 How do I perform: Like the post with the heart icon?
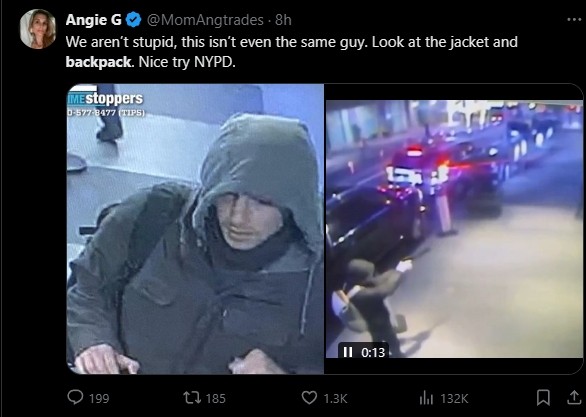309,398
